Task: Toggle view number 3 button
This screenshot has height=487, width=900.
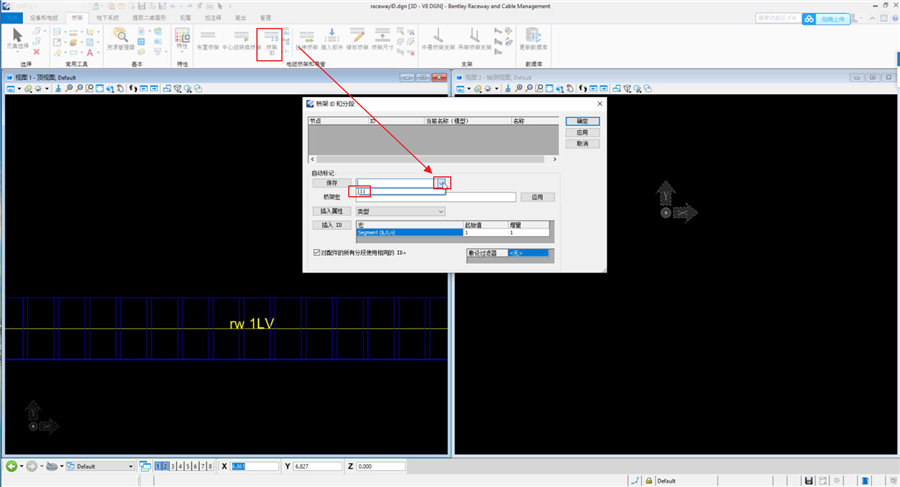Action: 173,466
